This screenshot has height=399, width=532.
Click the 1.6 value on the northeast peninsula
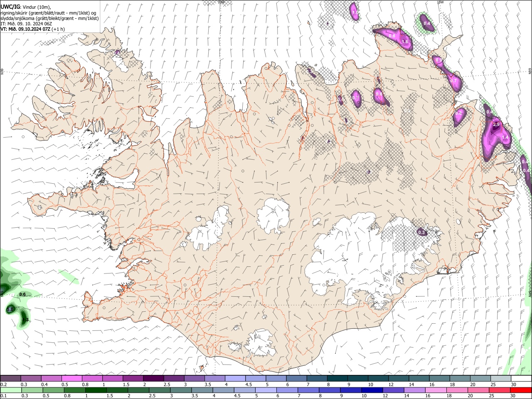[405, 42]
